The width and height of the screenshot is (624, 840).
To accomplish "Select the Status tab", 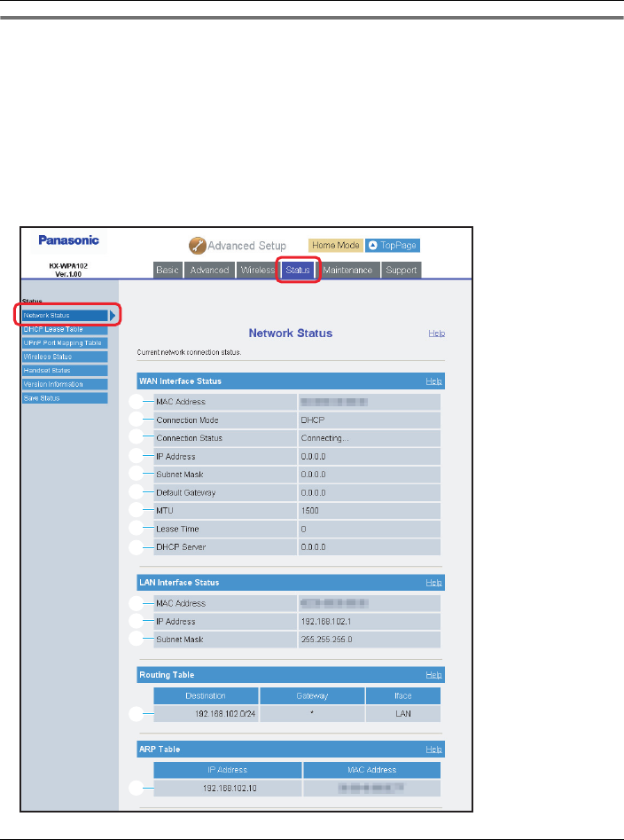I will pos(298,270).
